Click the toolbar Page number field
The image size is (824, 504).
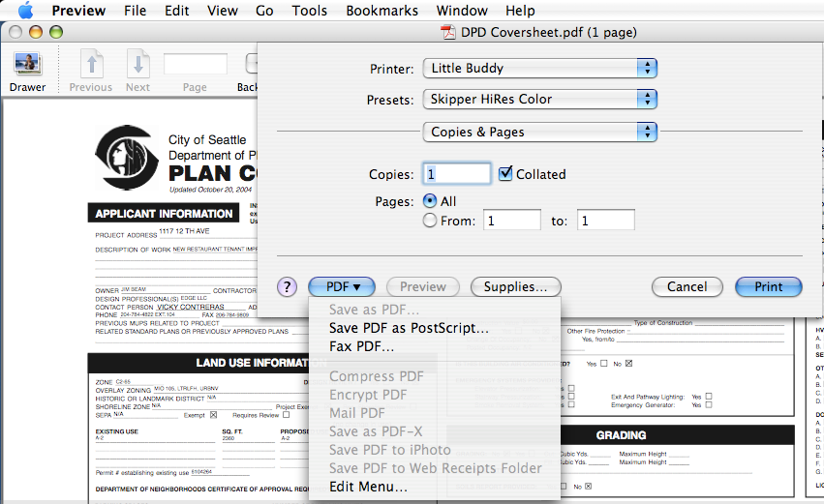click(x=195, y=64)
